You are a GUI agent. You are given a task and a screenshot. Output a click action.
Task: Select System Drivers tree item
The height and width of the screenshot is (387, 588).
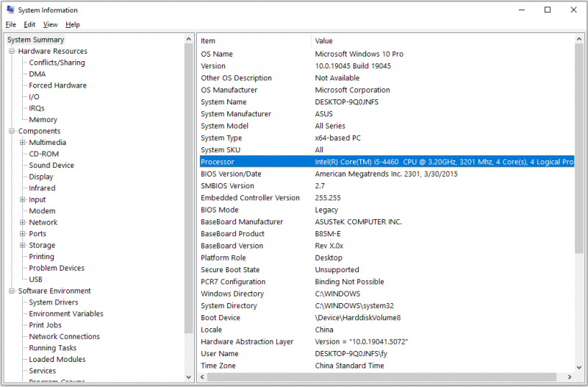click(54, 302)
